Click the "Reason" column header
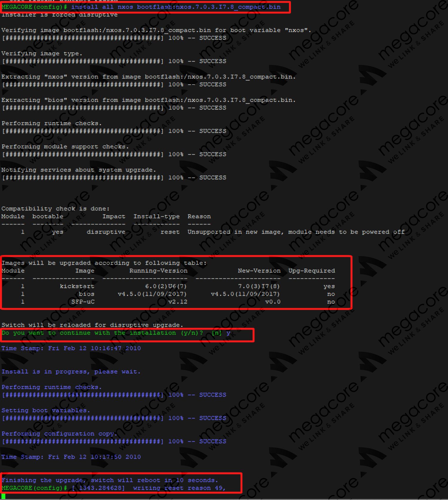448x500 pixels. pos(199,217)
